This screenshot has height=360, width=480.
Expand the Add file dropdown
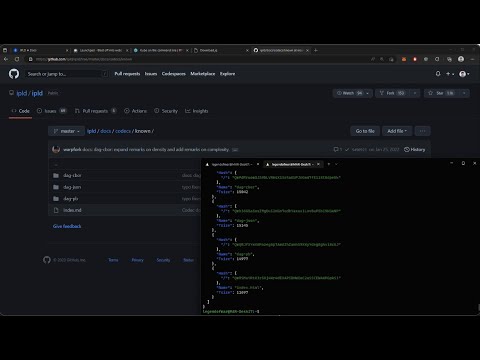397,131
